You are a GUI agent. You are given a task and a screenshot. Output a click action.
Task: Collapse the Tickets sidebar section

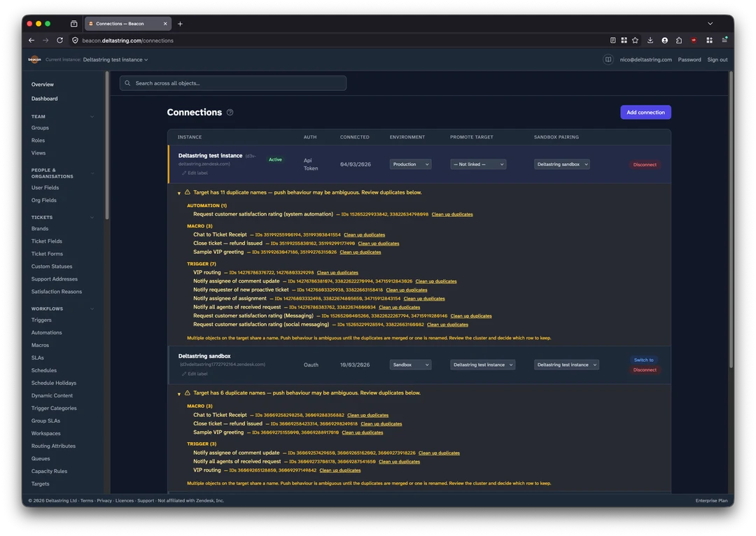(x=92, y=218)
